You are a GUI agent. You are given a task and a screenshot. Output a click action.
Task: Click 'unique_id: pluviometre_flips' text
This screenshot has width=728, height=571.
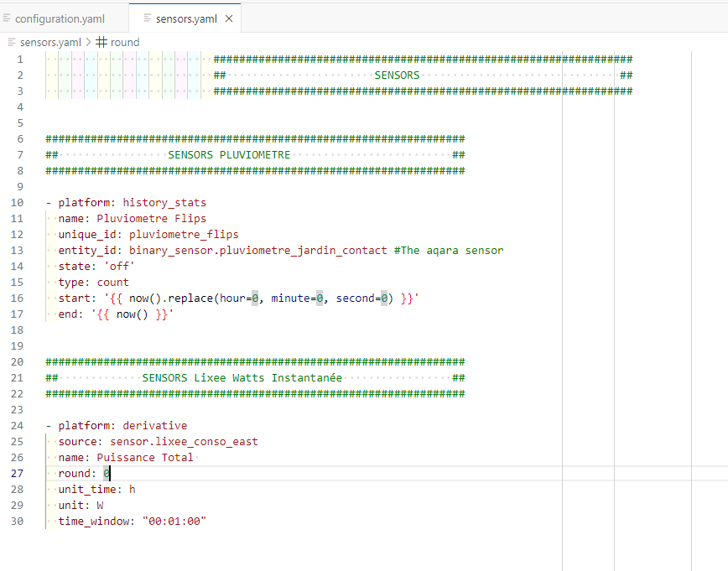pos(148,235)
